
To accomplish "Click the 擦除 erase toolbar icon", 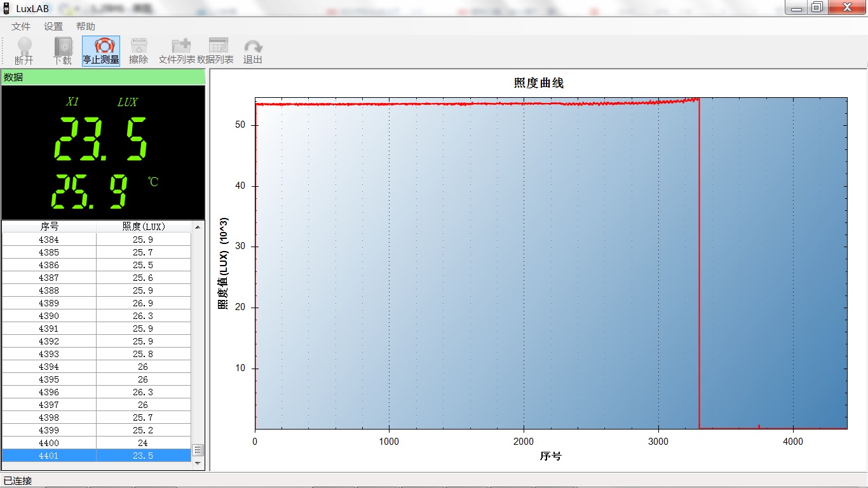I will 139,51.
